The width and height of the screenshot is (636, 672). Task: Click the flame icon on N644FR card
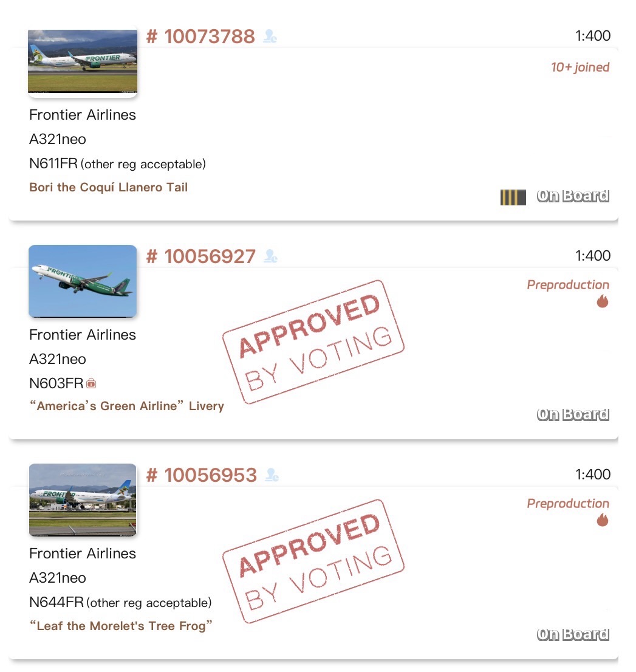pos(602,520)
